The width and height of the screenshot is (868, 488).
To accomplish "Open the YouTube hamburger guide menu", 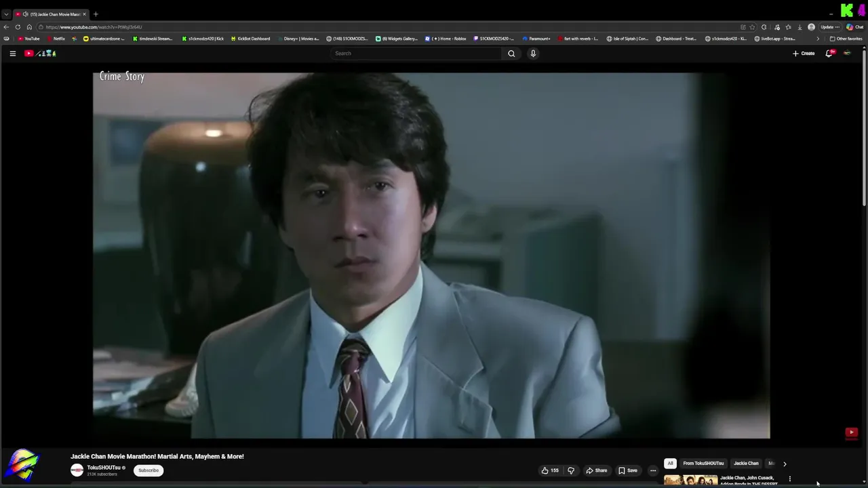I will [12, 54].
